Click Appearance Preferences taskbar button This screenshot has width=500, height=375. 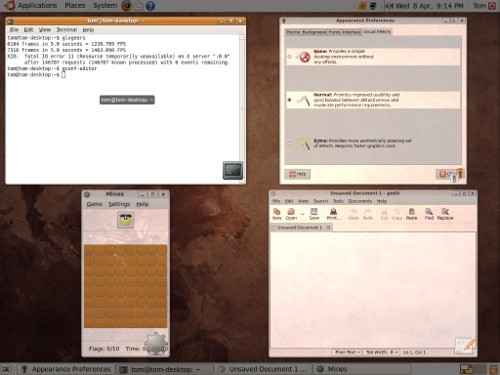pyautogui.click(x=66, y=369)
